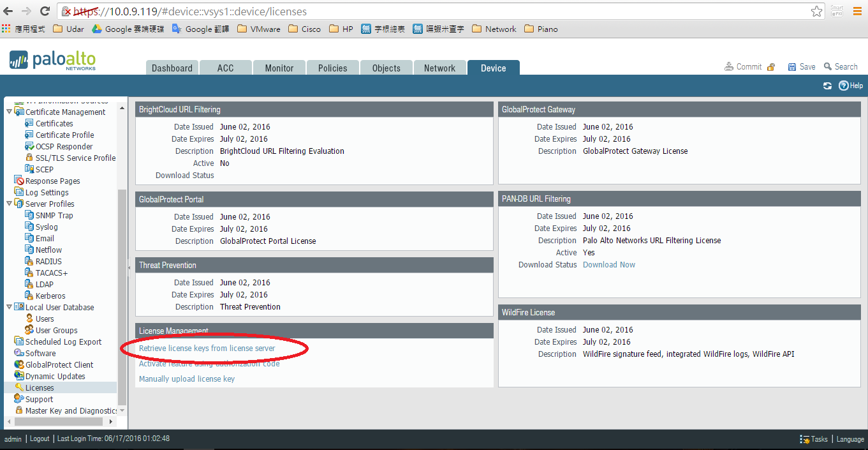Select the TACACS+ icon
Image resolution: width=868 pixels, height=450 pixels.
tap(29, 273)
